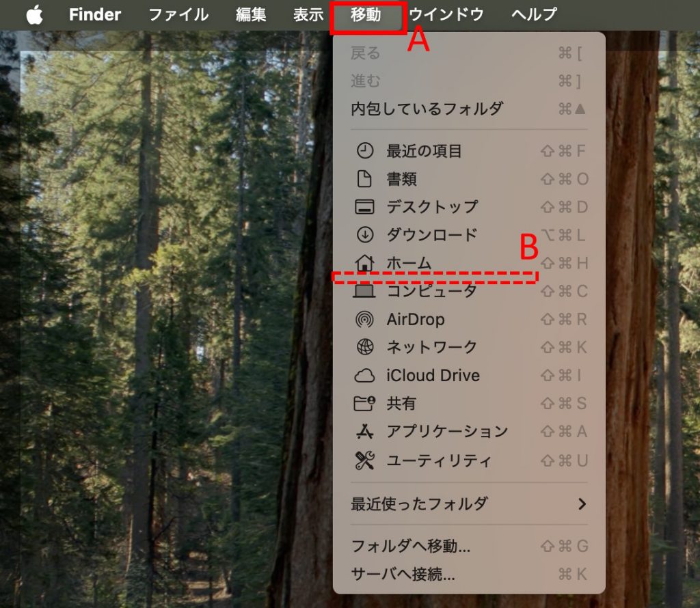Click the ネットワーク globe icon
Image resolution: width=700 pixels, height=608 pixels.
click(365, 347)
